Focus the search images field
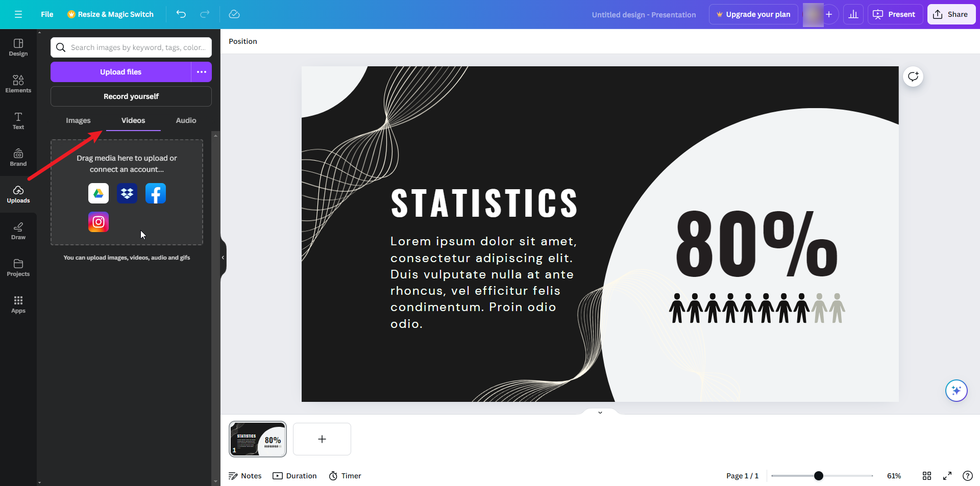 point(131,47)
